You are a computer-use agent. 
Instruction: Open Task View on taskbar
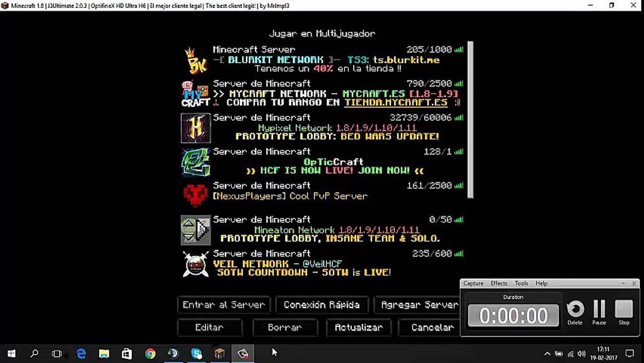(x=57, y=353)
